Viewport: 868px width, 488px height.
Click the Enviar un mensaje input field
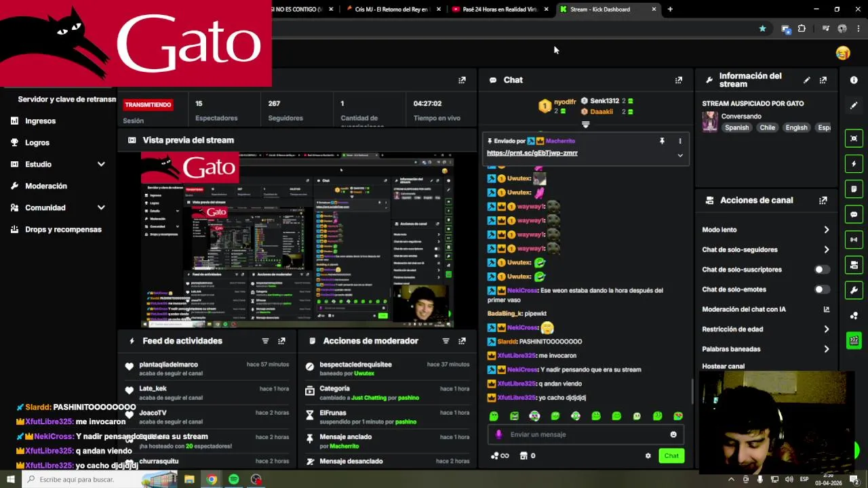[x=585, y=434]
